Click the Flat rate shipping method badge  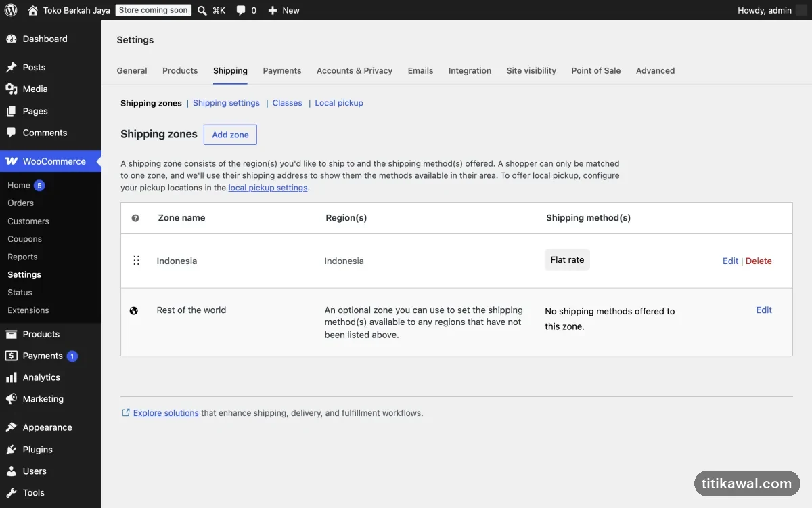[x=567, y=260]
